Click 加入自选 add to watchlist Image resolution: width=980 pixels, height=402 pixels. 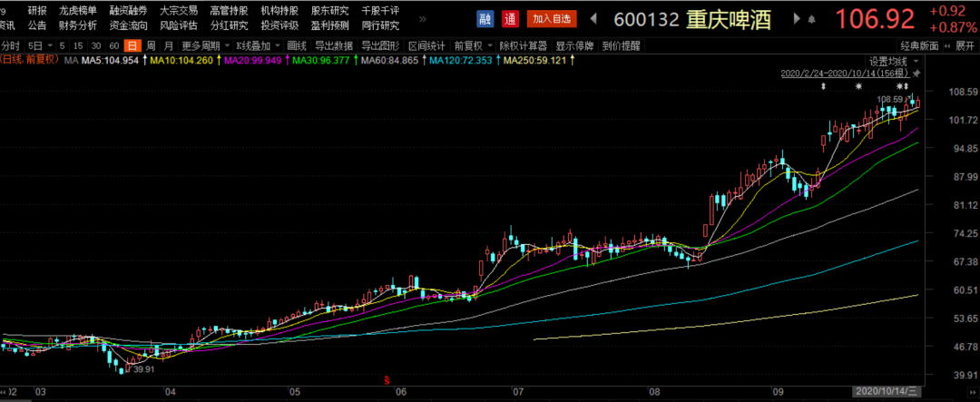(552, 18)
